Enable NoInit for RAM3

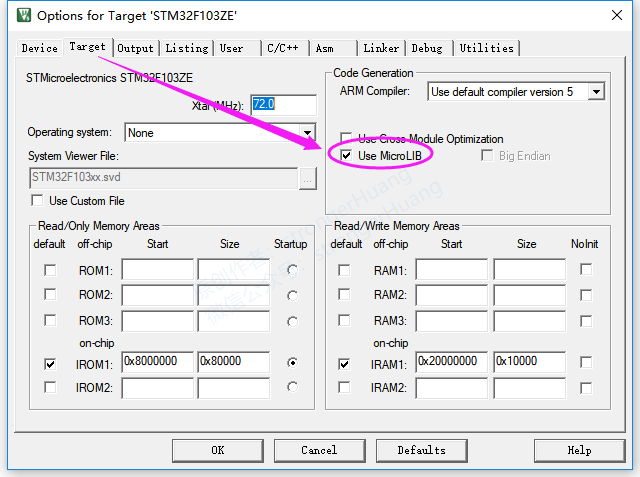(586, 321)
